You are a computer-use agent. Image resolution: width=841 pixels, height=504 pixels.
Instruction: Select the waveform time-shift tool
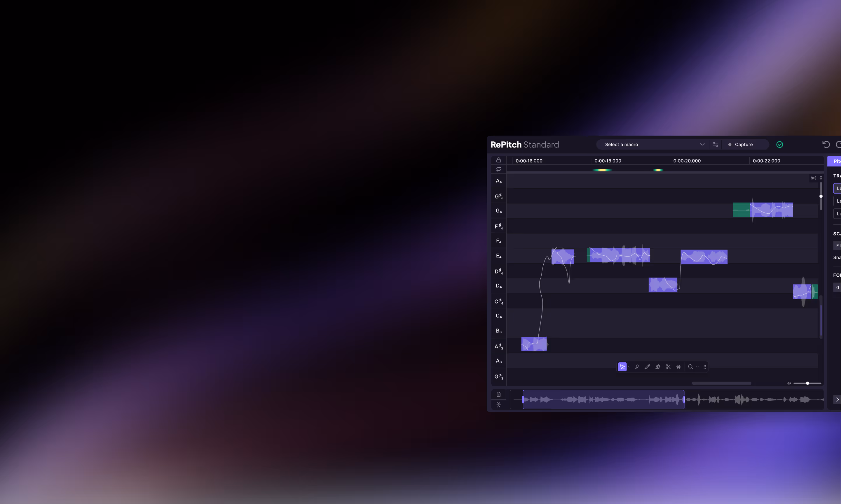click(678, 367)
